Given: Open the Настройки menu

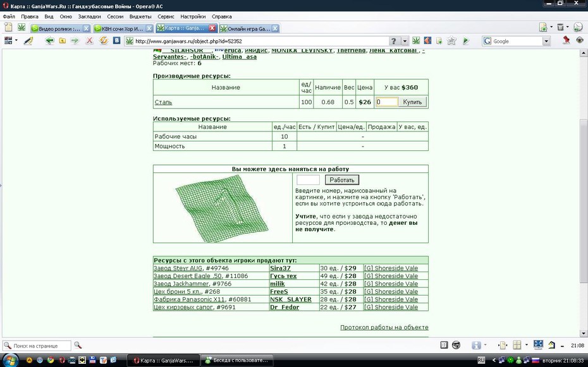Looking at the screenshot, I should (x=193, y=16).
